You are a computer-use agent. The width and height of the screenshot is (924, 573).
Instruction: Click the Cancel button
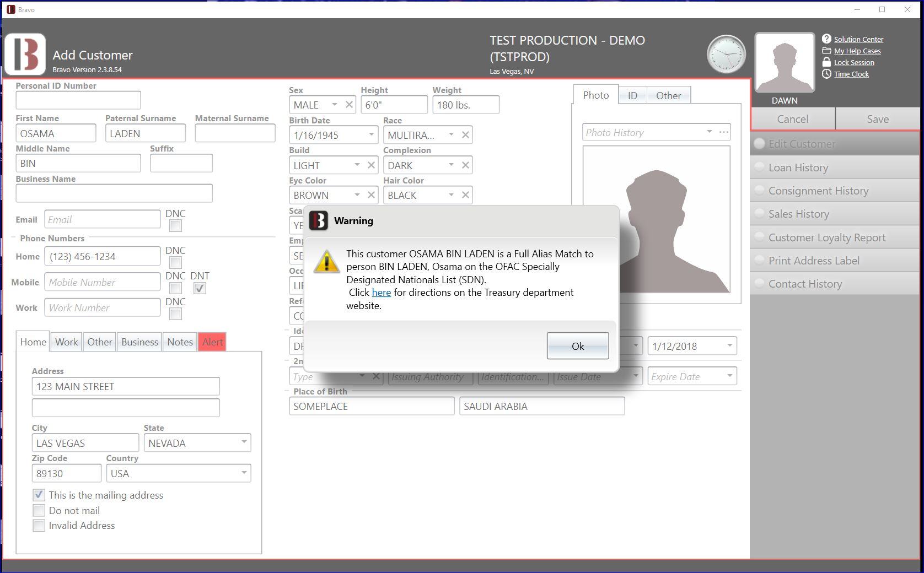coord(793,119)
